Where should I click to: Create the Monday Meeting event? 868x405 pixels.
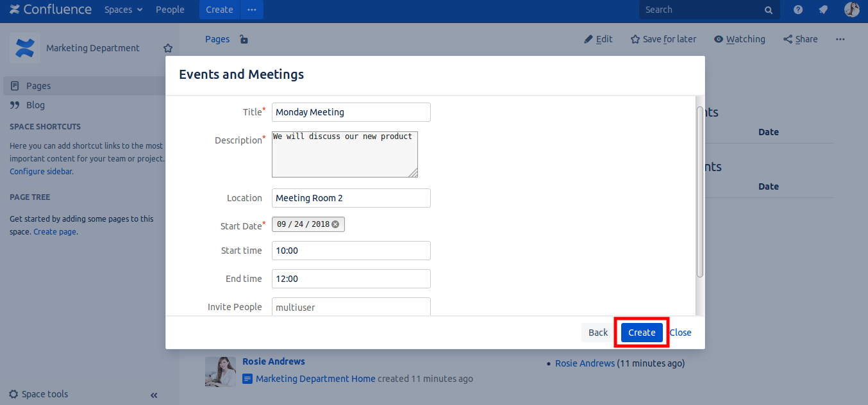(641, 332)
